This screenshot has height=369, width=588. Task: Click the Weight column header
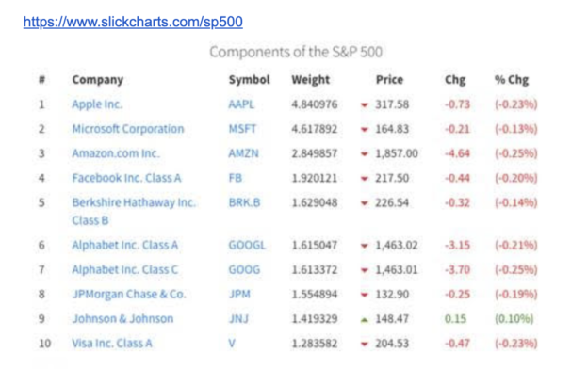click(x=311, y=80)
